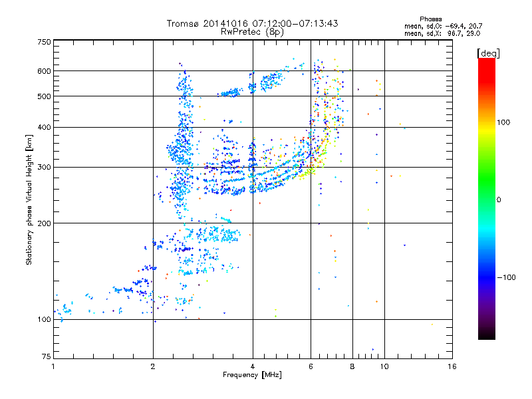
Task: Click x-axis tick label '10'
Action: point(384,366)
